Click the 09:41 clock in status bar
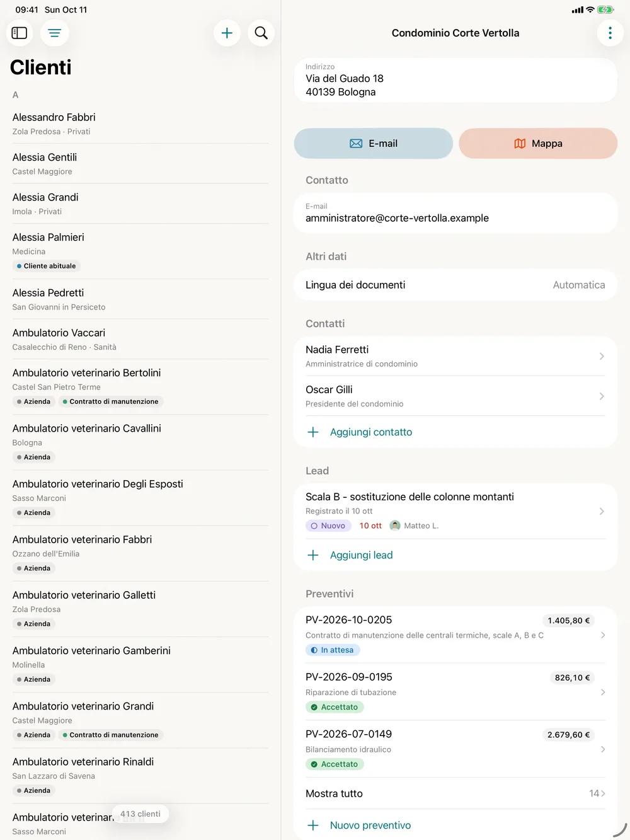Image resolution: width=630 pixels, height=840 pixels. coord(27,10)
